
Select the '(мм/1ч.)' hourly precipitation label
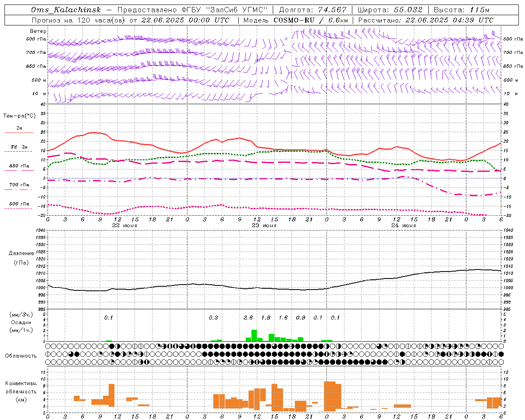21,330
